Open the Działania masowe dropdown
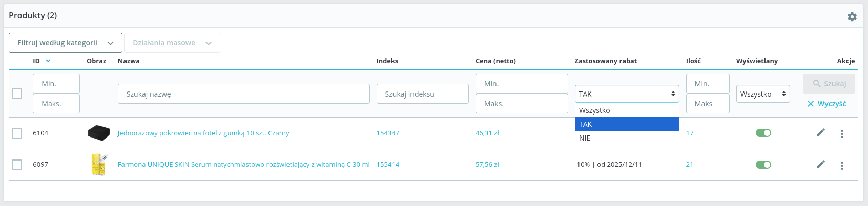The image size is (868, 206). tap(172, 43)
